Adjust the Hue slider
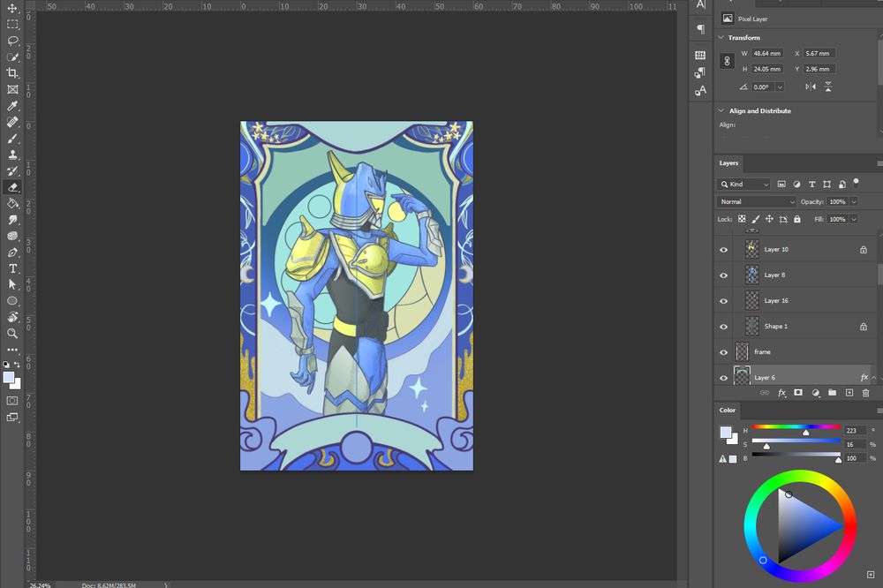Screen dimensions: 883x588 (x=796, y=428)
